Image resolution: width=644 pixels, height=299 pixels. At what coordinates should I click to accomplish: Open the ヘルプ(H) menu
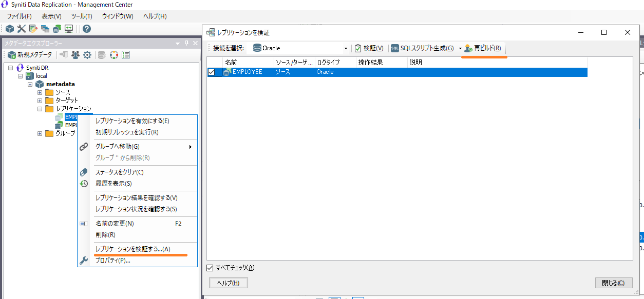[155, 16]
